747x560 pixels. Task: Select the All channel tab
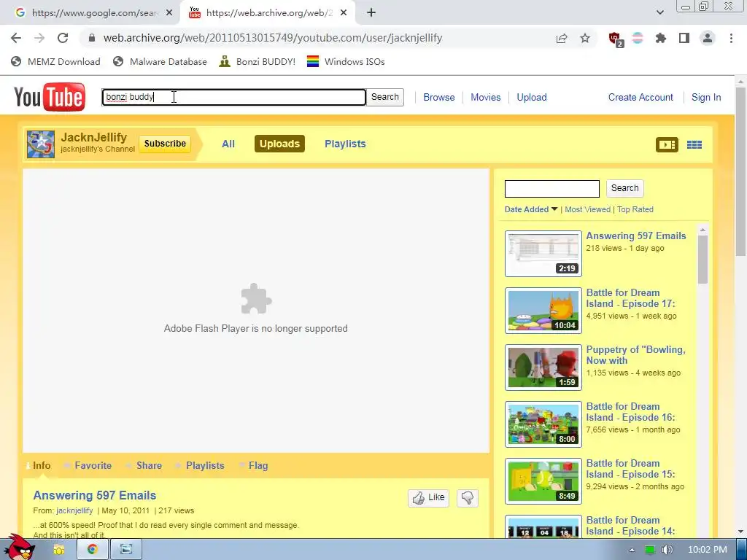click(x=228, y=144)
